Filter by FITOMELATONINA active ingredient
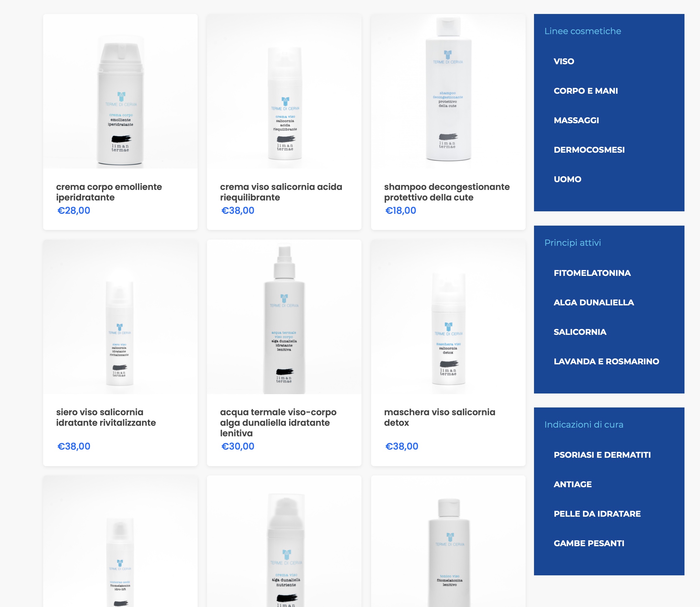 click(x=592, y=273)
